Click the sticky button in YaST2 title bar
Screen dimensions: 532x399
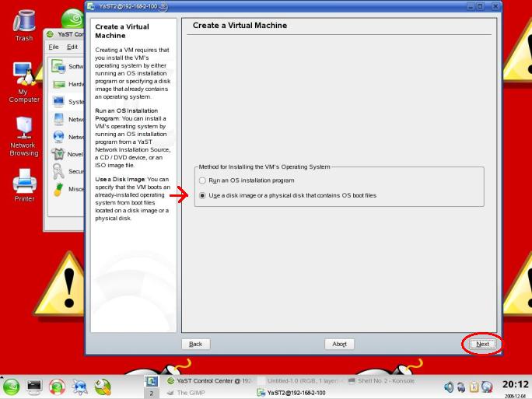[163, 6]
